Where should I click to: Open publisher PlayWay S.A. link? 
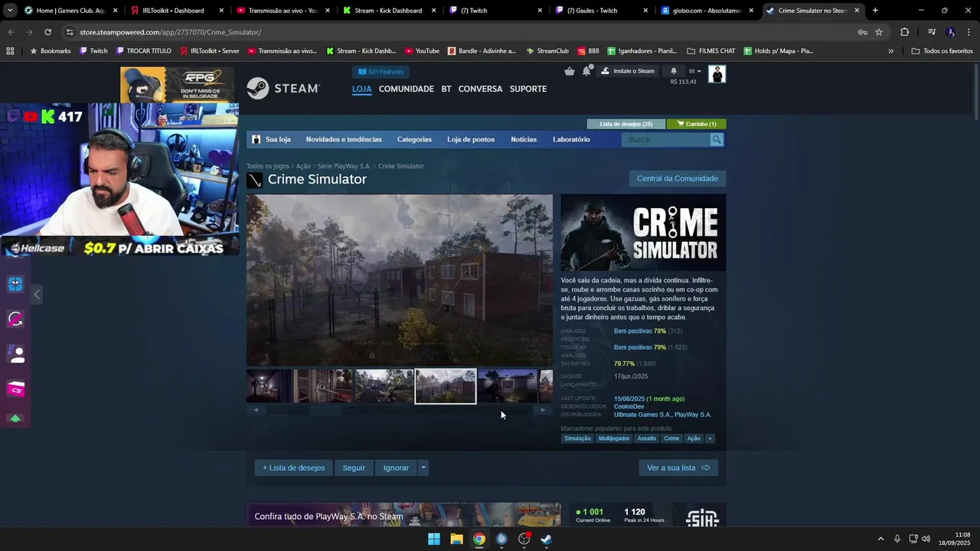click(693, 415)
